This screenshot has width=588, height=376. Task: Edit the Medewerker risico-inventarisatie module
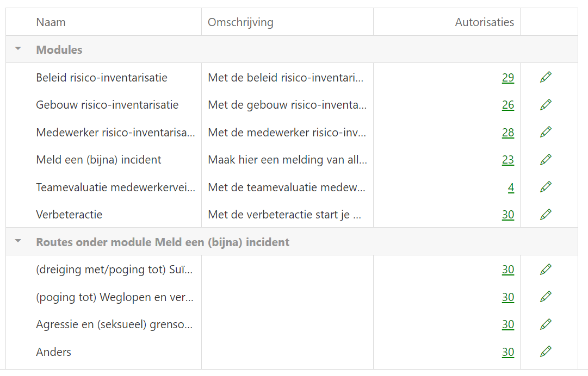pos(546,132)
